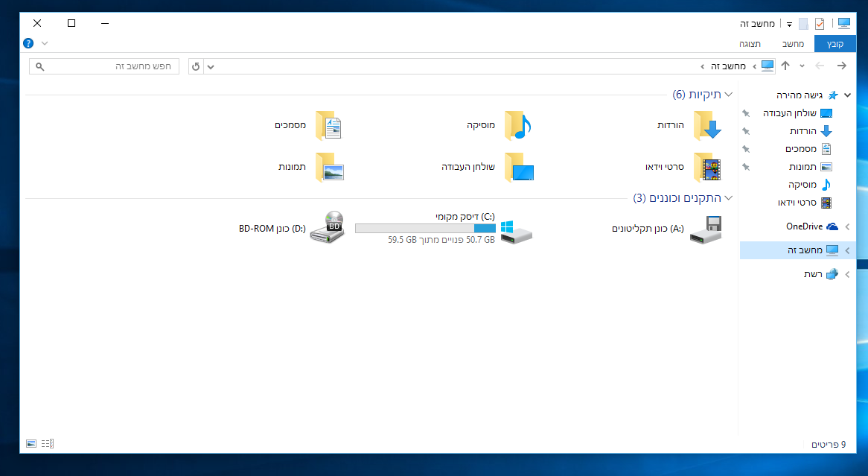Open the Downloads (הורדות) folder icon

707,125
